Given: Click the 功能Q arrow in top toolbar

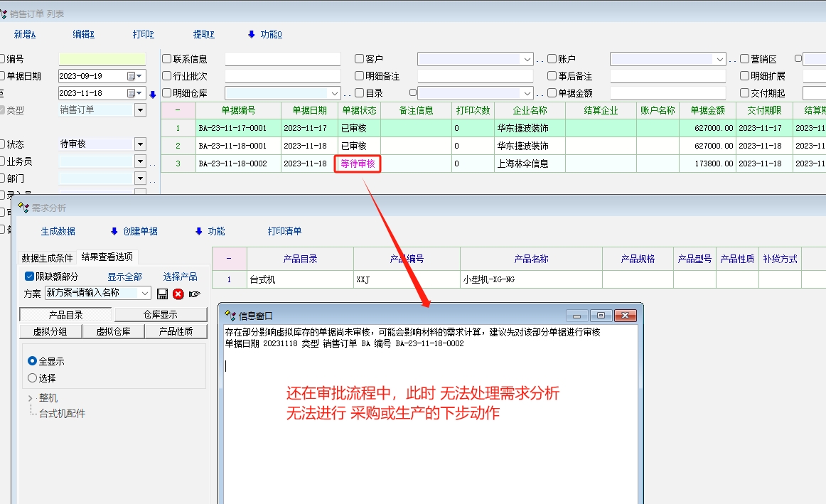Looking at the screenshot, I should pyautogui.click(x=264, y=34).
